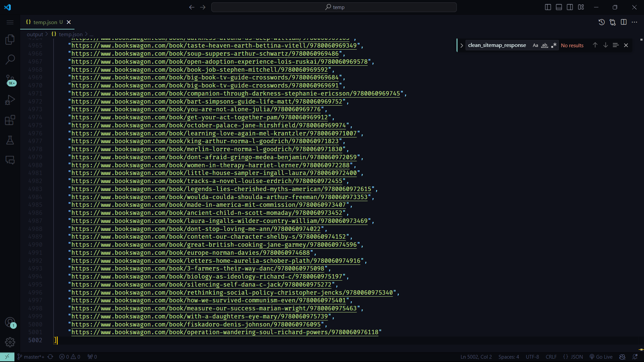This screenshot has height=362, width=644.
Task: Open the Extensions marketplace
Action: point(10,120)
